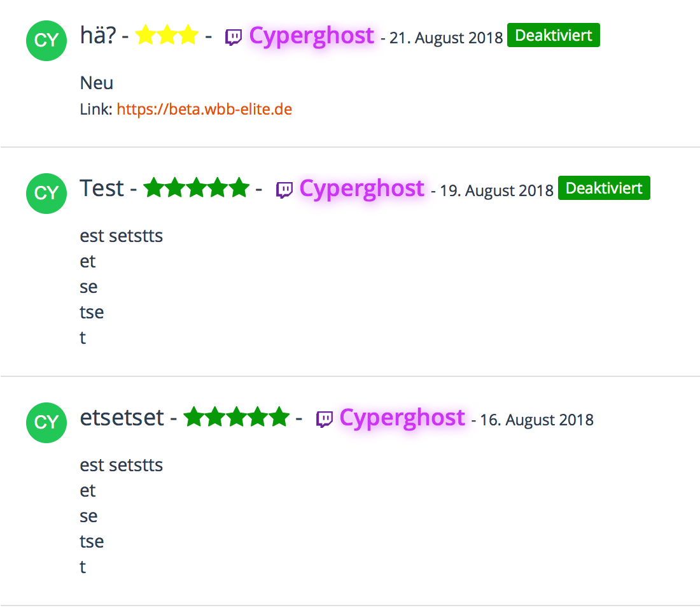Click the CY avatar beside the "hä?" review
The image size is (700, 610).
[46, 40]
